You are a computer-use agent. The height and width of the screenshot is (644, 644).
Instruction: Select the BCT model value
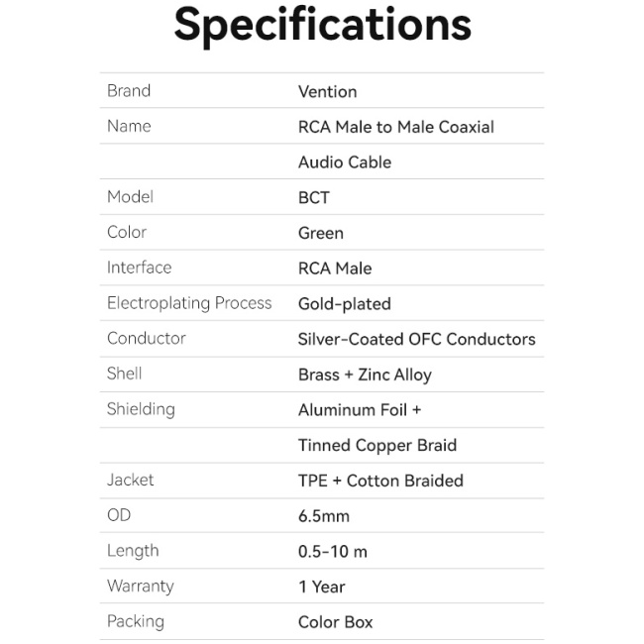313,198
